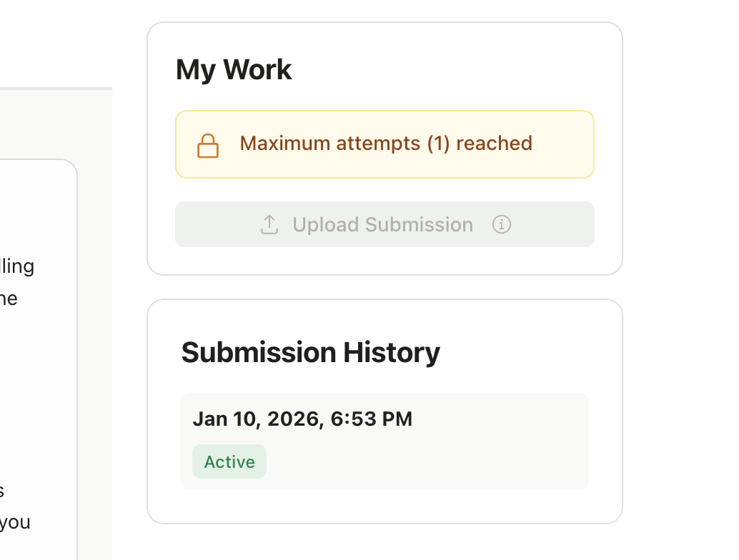Click the Upload Submission button
Viewport: 739px width, 560px height.
[385, 224]
